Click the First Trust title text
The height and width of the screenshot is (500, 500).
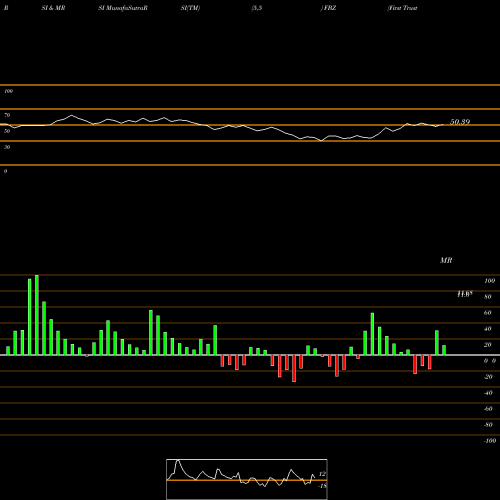(x=403, y=8)
